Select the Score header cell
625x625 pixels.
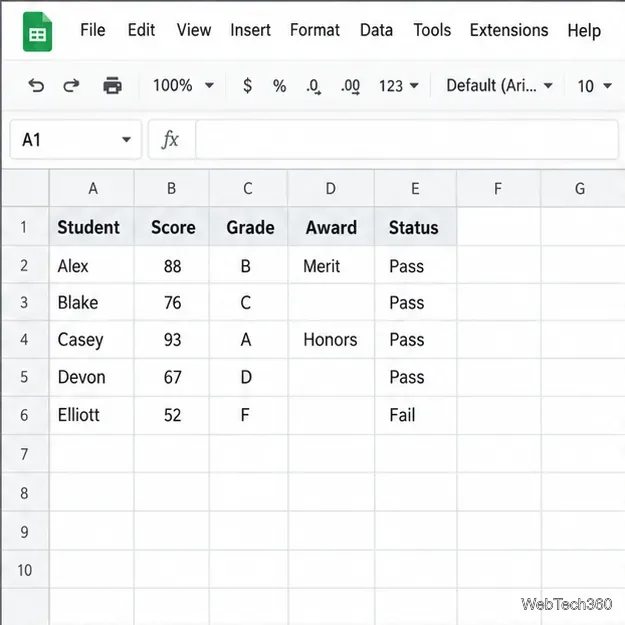coord(171,227)
